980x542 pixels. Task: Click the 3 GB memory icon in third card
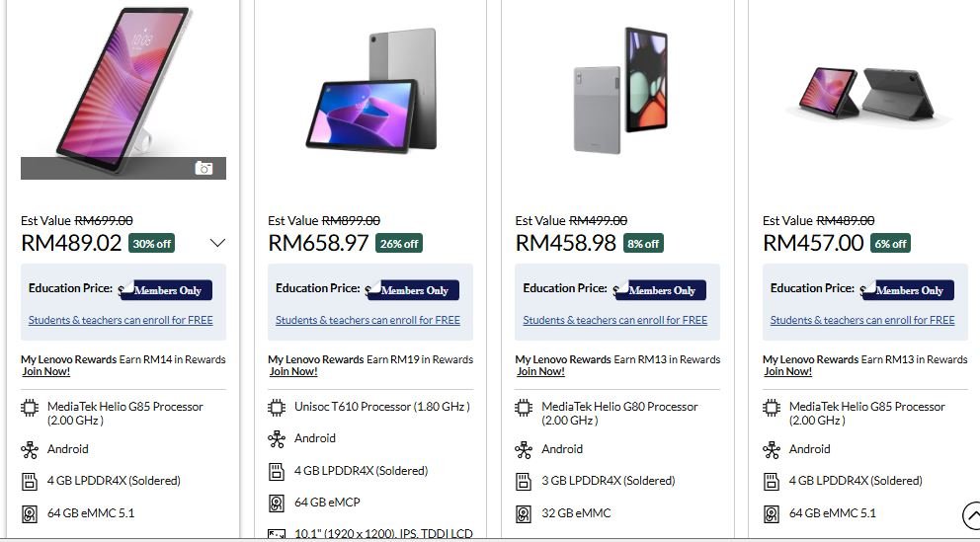tap(524, 481)
